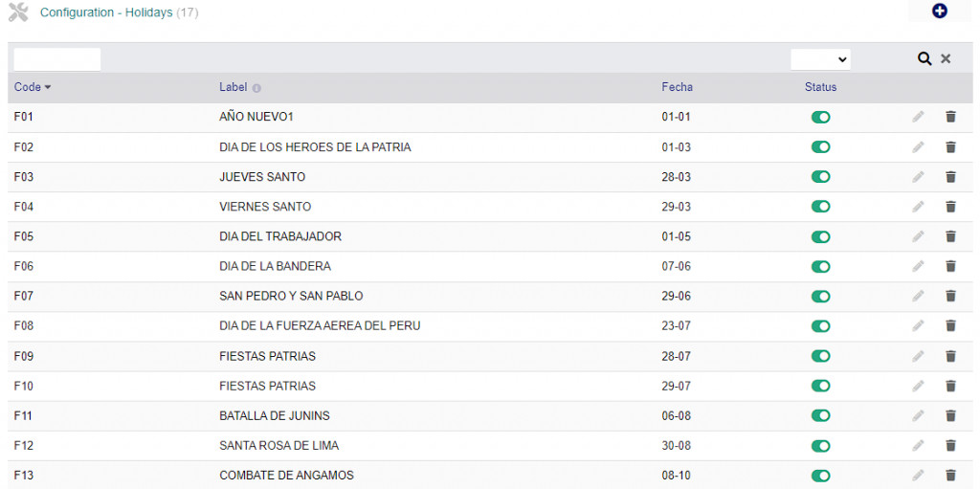Viewport: 980px width, 489px height.
Task: Clear the filters with the X icon
Action: click(x=946, y=58)
